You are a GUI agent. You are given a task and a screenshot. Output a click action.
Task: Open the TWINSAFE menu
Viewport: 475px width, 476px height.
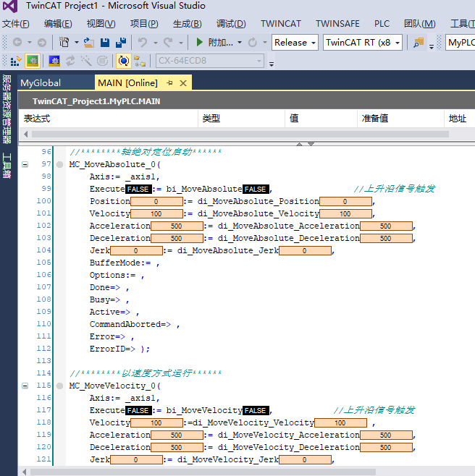pos(337,24)
